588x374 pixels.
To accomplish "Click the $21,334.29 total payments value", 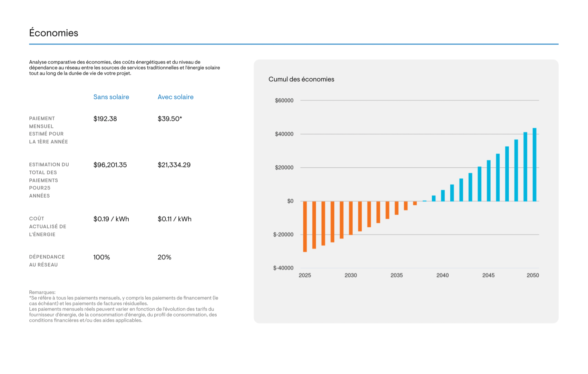I will (174, 165).
